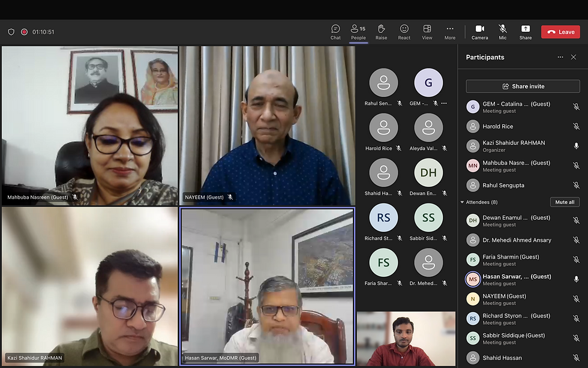This screenshot has height=368, width=588.
Task: Select Sabbir Siddique (Guest) row
Action: (523, 338)
